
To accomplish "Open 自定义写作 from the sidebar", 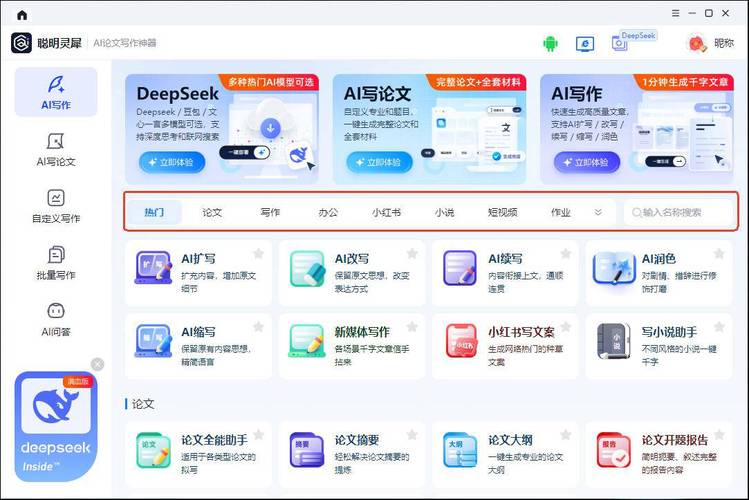I will [x=56, y=205].
